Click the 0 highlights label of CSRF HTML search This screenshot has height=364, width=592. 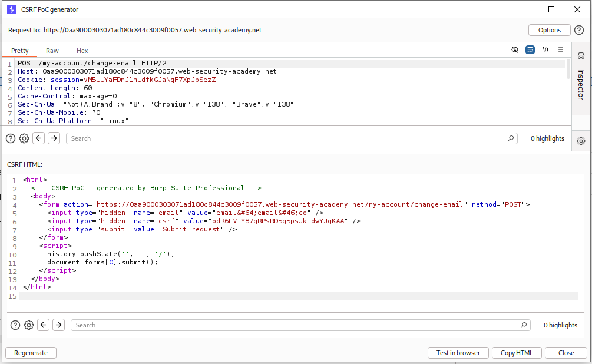pos(560,325)
